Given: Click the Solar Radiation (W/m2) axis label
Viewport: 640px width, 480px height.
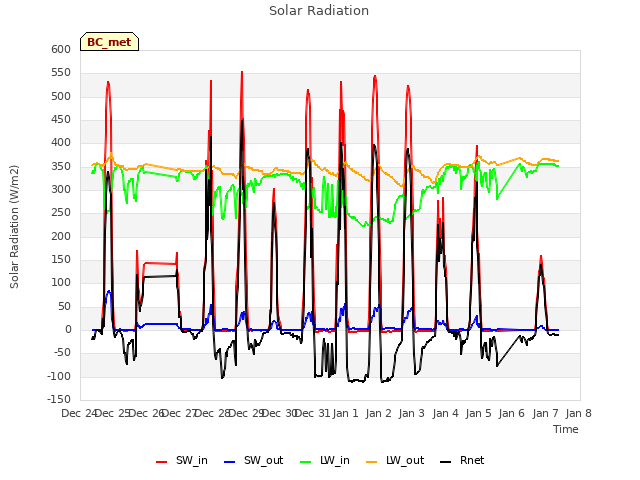Looking at the screenshot, I should (14, 227).
